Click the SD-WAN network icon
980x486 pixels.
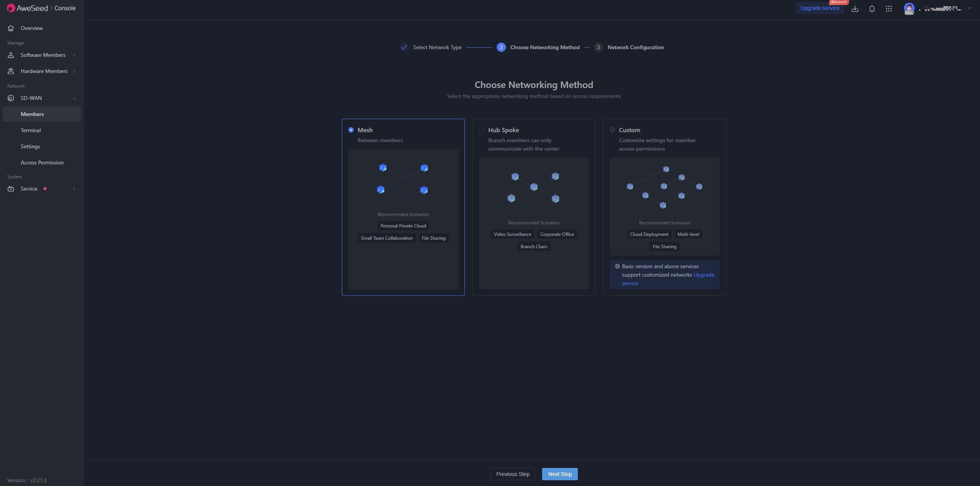click(x=11, y=98)
